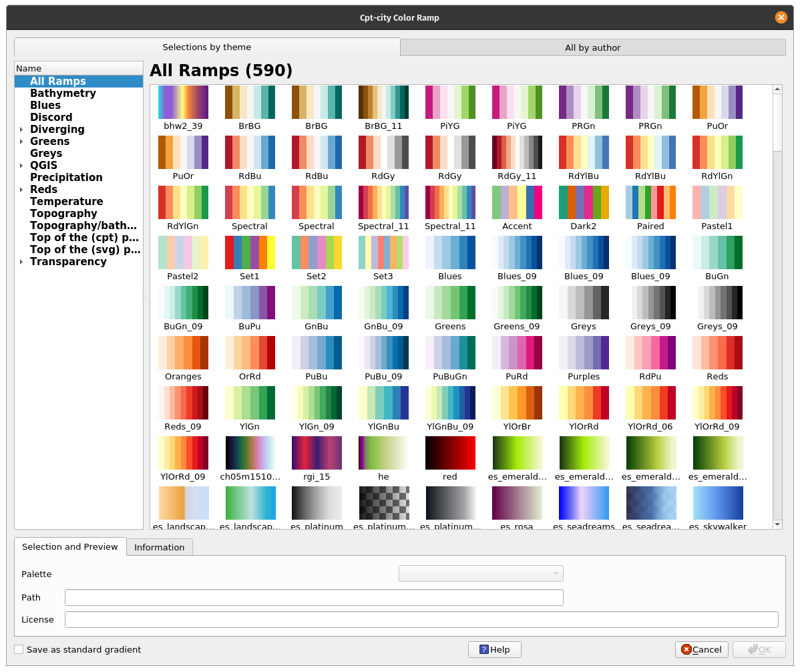Select the Purples color ramp
This screenshot has width=800, height=672.
(x=584, y=353)
